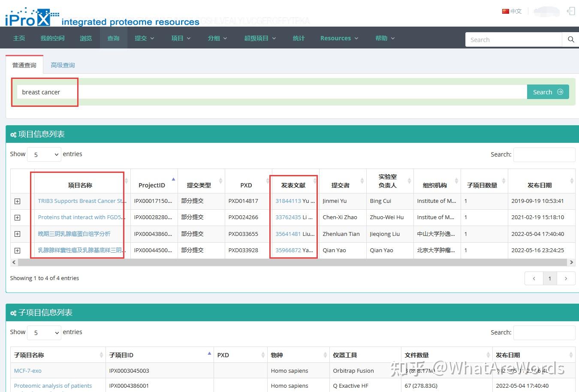Click the PXD033655 cell

243,234
